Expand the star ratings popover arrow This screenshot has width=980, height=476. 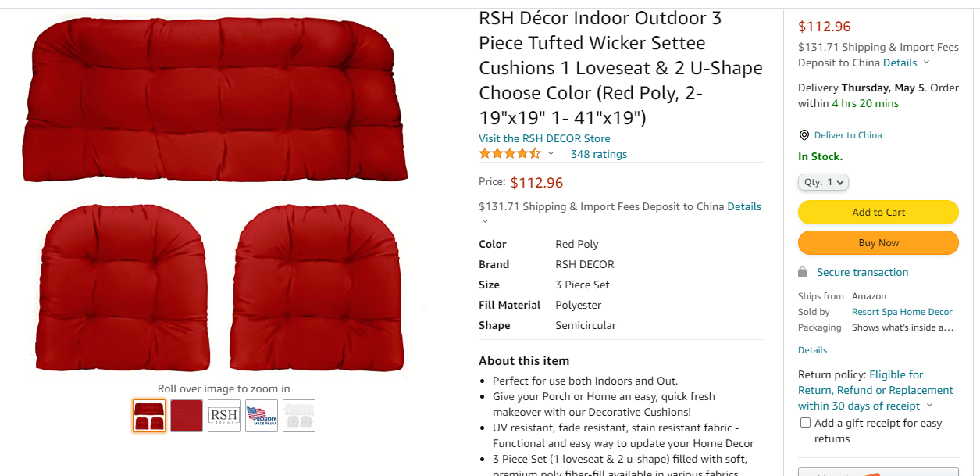[551, 154]
